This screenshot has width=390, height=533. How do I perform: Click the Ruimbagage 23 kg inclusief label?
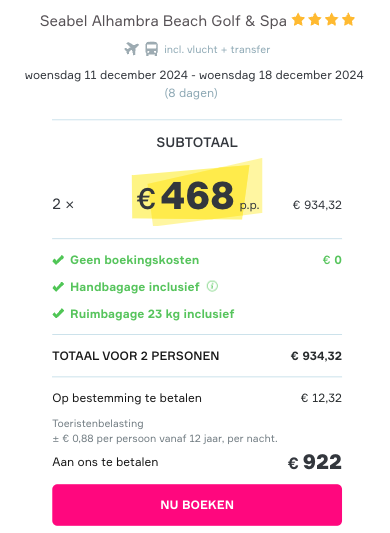coord(152,314)
